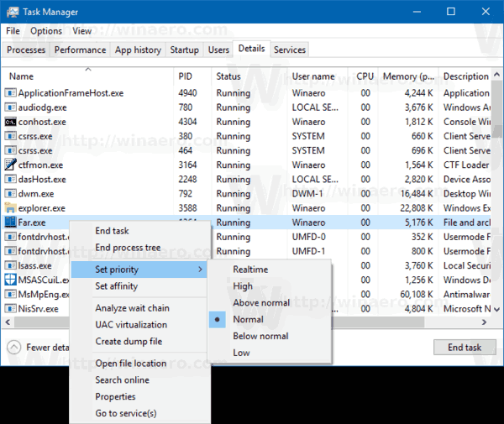Select Normal priority radio option
Viewport: 504px width, 424px height.
(270, 319)
